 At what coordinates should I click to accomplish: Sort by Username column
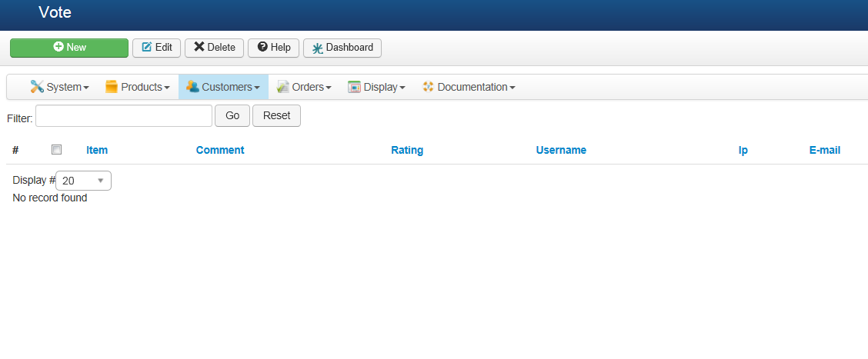pyautogui.click(x=561, y=150)
